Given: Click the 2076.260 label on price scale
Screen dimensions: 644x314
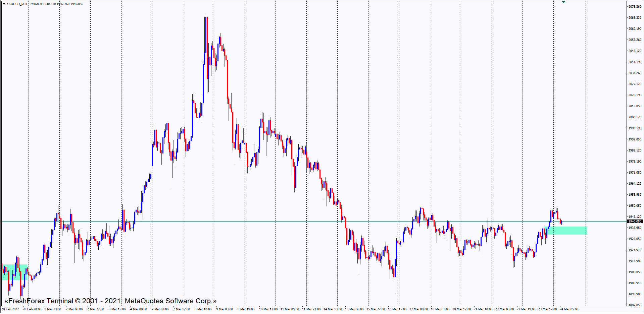Looking at the screenshot, I should pos(635,7).
